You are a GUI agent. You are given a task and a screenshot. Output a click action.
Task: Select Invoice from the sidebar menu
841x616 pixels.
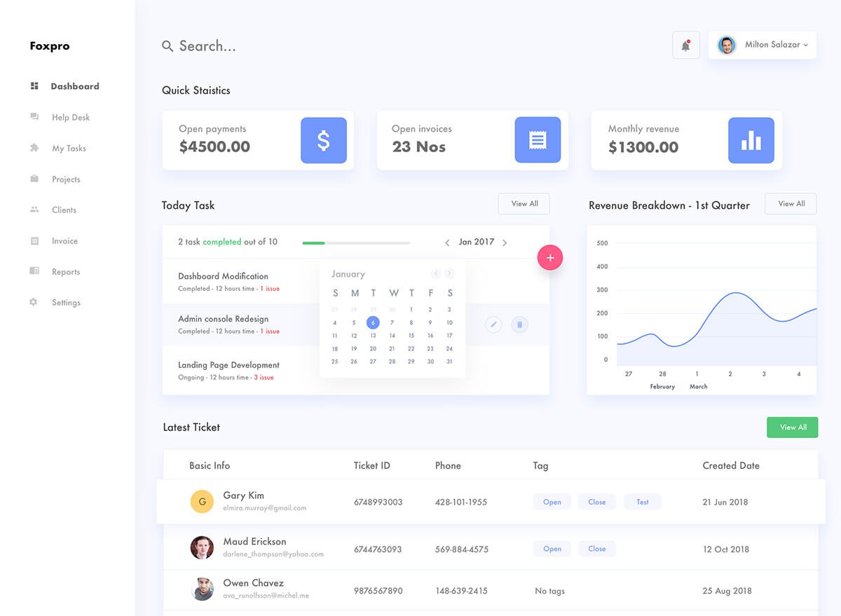pos(64,241)
